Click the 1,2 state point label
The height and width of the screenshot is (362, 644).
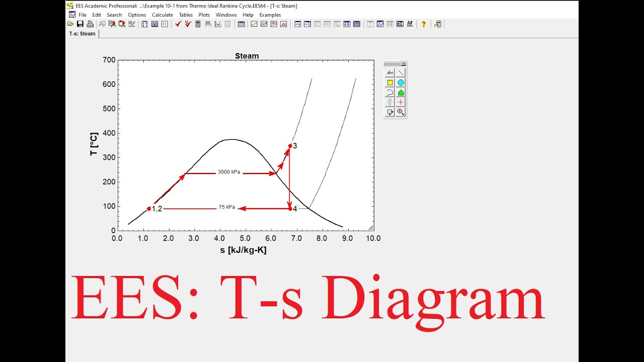pyautogui.click(x=157, y=209)
